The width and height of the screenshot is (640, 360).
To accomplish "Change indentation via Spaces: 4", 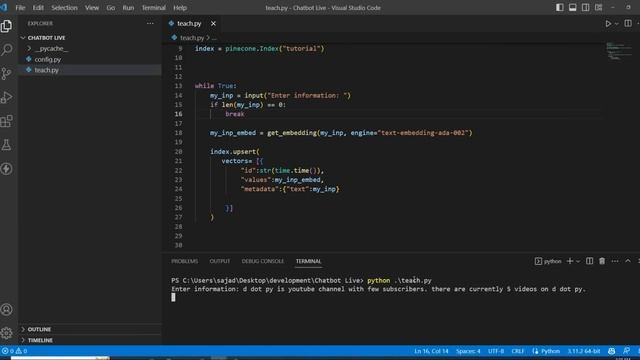I will click(468, 351).
